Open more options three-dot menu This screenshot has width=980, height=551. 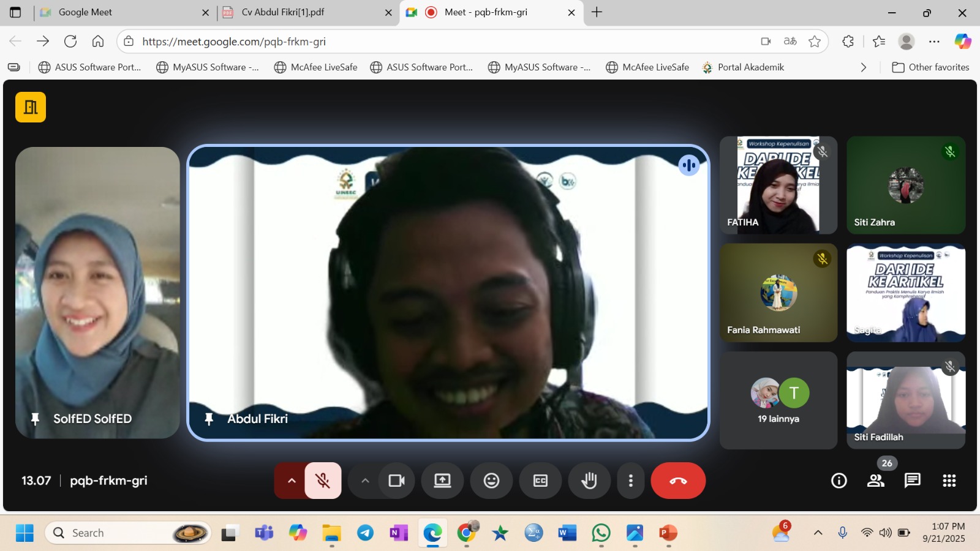630,481
